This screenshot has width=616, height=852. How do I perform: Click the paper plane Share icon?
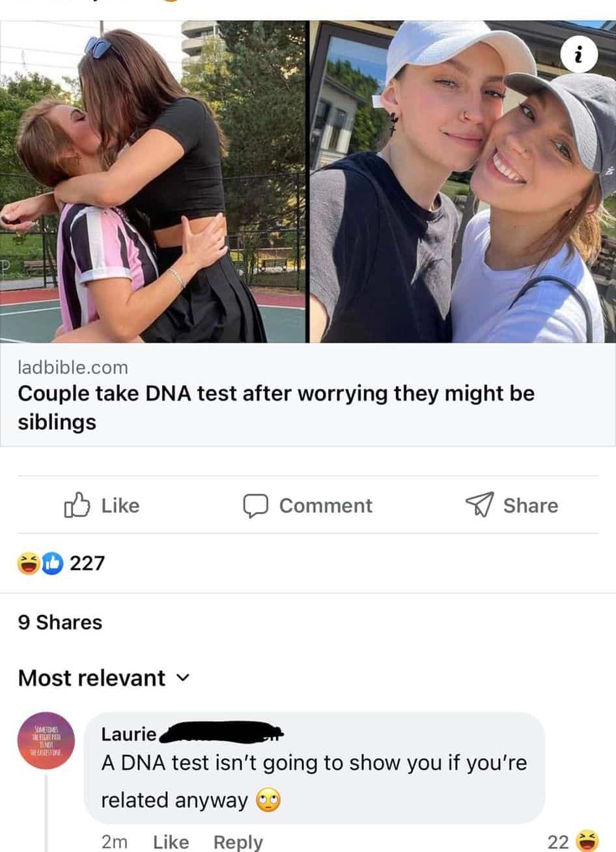point(479,505)
